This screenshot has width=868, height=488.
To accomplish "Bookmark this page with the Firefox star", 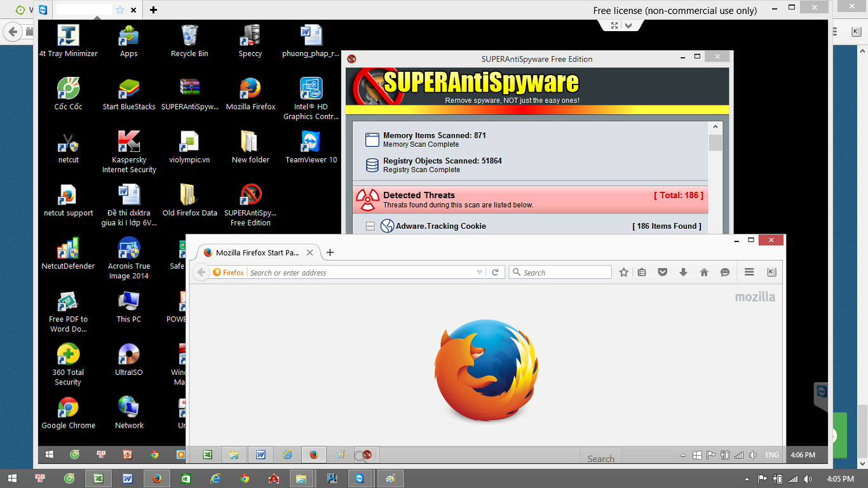I will pyautogui.click(x=624, y=272).
